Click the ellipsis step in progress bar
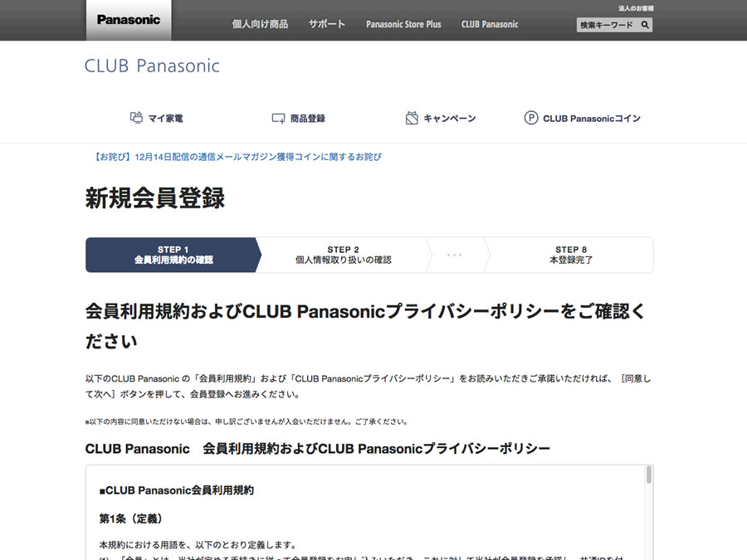Viewport: 747px width, 560px height. click(x=455, y=255)
